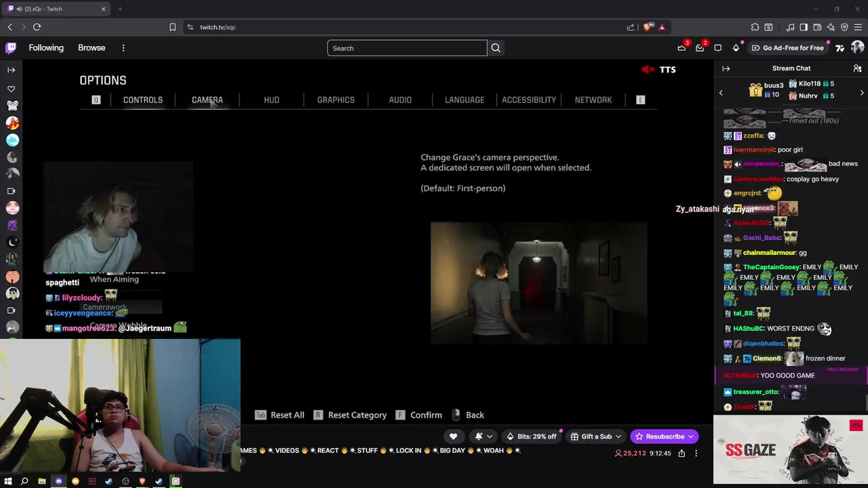The height and width of the screenshot is (488, 868).
Task: Share this page from address bar
Action: pos(630,27)
